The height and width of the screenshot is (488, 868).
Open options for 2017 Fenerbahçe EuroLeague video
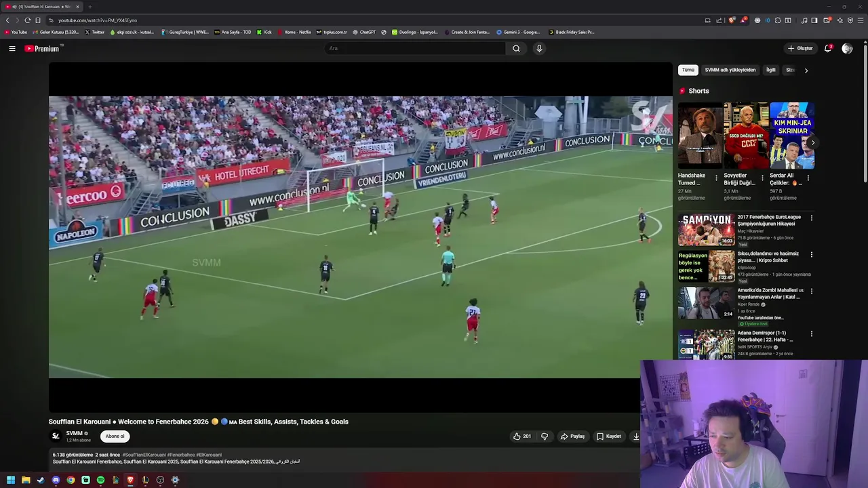coord(811,218)
